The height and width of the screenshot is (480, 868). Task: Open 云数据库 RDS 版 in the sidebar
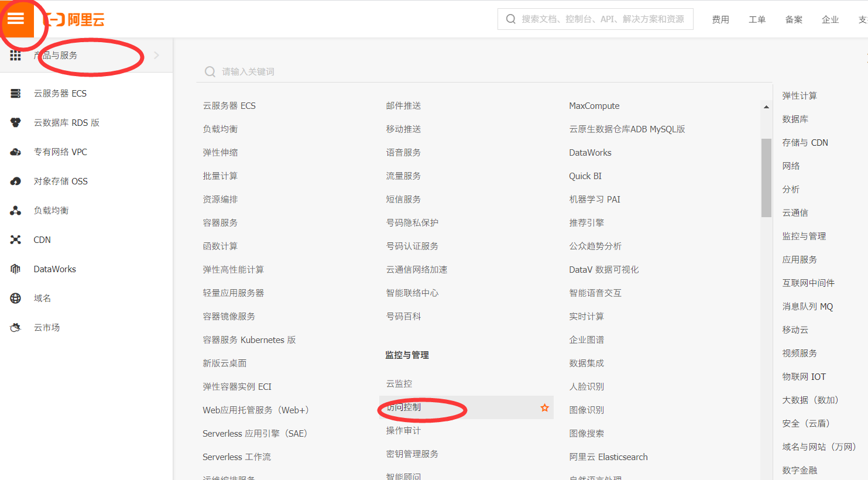tap(67, 123)
